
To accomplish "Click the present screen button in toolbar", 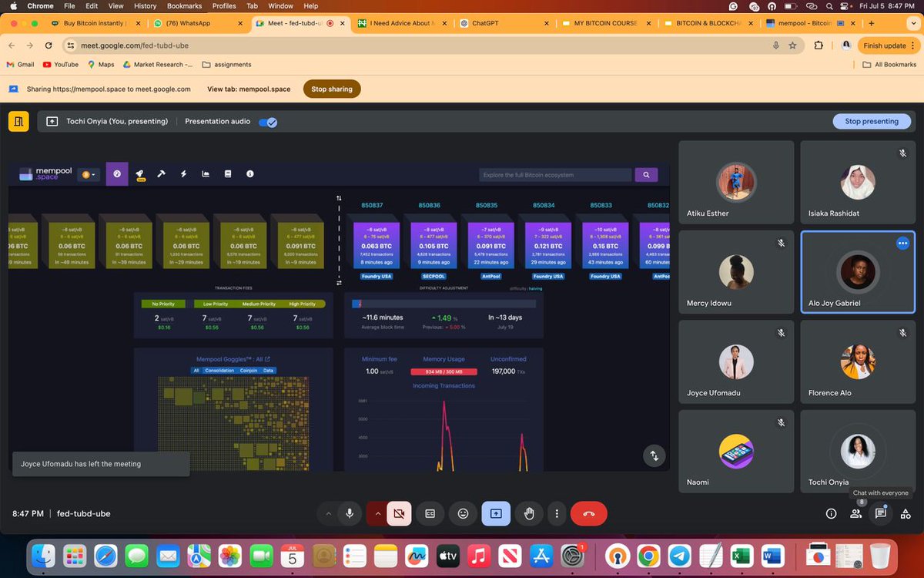I will point(496,513).
